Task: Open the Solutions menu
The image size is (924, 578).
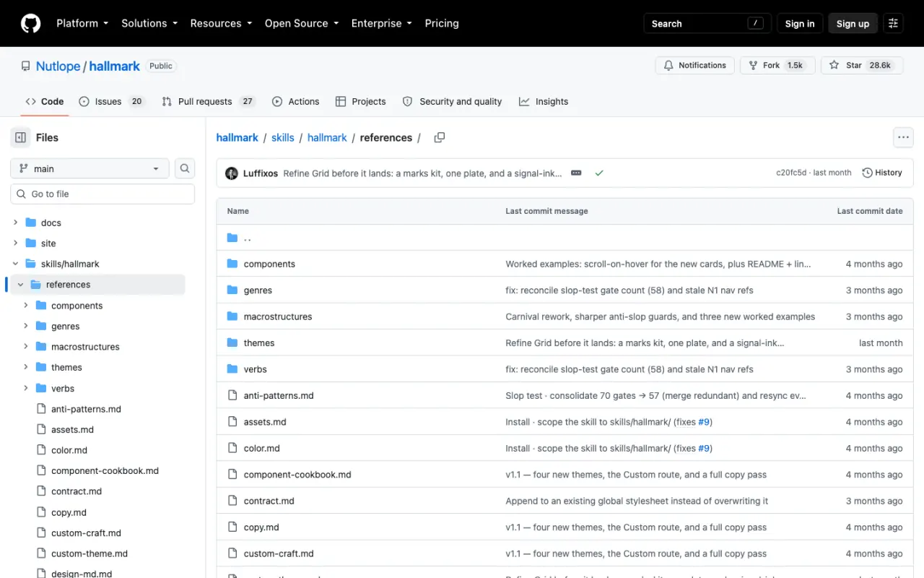Action: pyautogui.click(x=149, y=23)
